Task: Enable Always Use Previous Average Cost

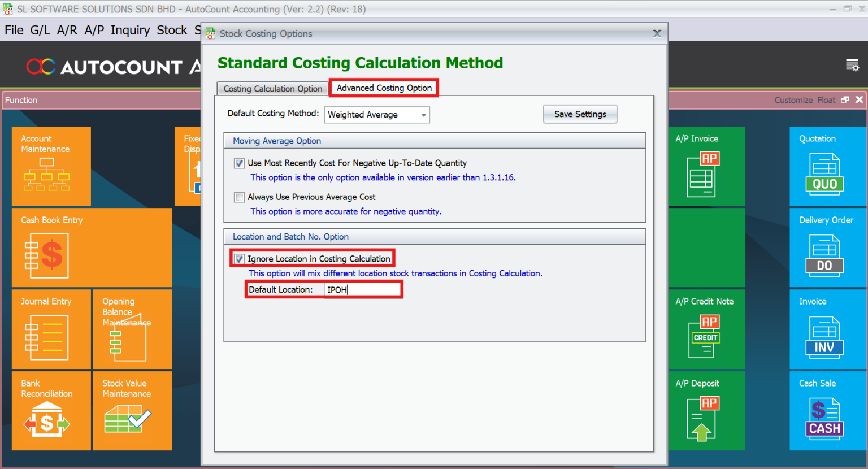Action: point(239,197)
